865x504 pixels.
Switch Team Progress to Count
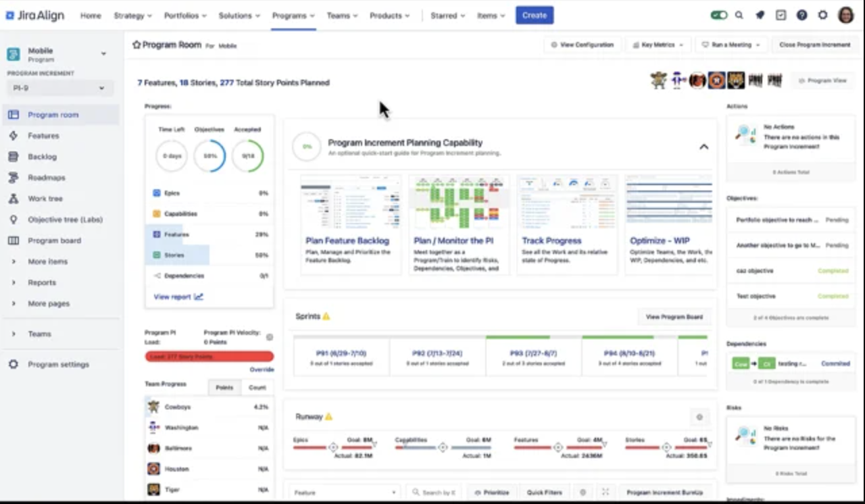click(257, 387)
